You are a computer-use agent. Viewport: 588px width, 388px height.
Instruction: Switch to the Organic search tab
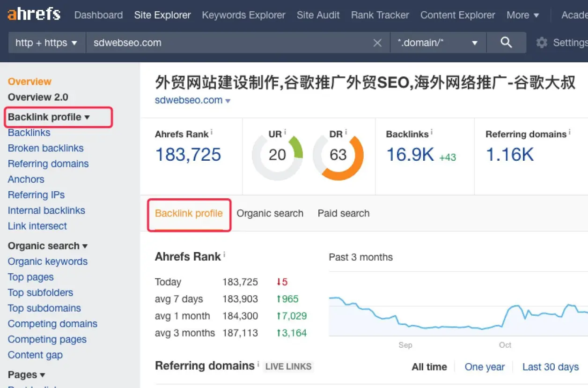(x=270, y=214)
